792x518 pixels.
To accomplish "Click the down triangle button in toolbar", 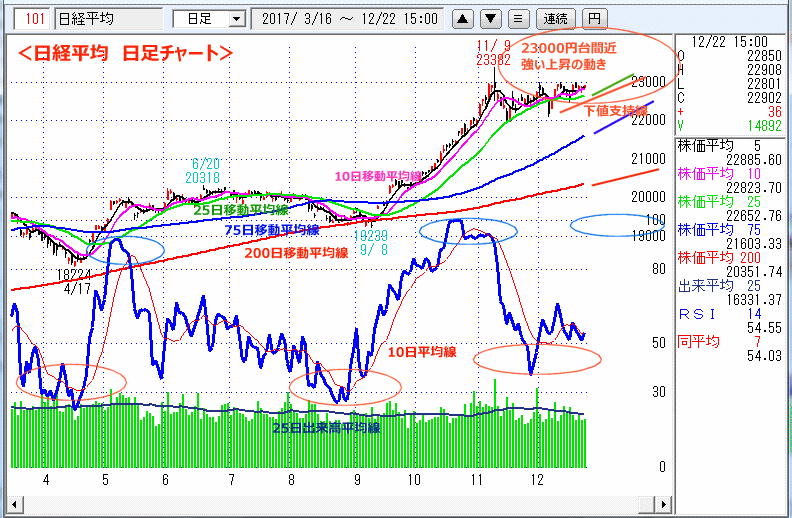I will click(x=490, y=19).
